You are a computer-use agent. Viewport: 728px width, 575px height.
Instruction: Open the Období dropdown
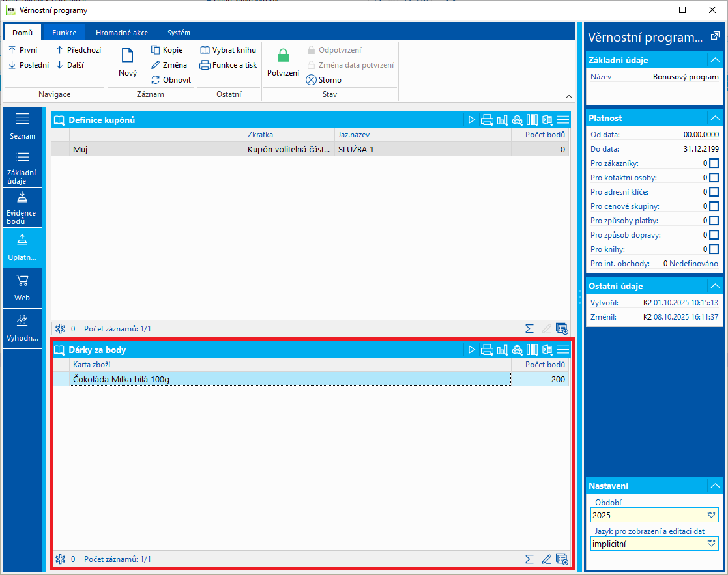711,515
